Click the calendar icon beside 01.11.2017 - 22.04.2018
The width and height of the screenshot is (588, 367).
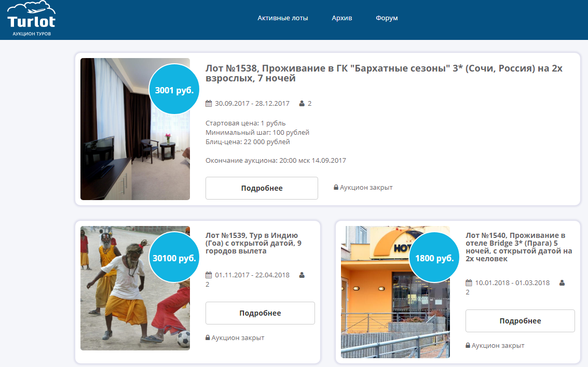209,275
